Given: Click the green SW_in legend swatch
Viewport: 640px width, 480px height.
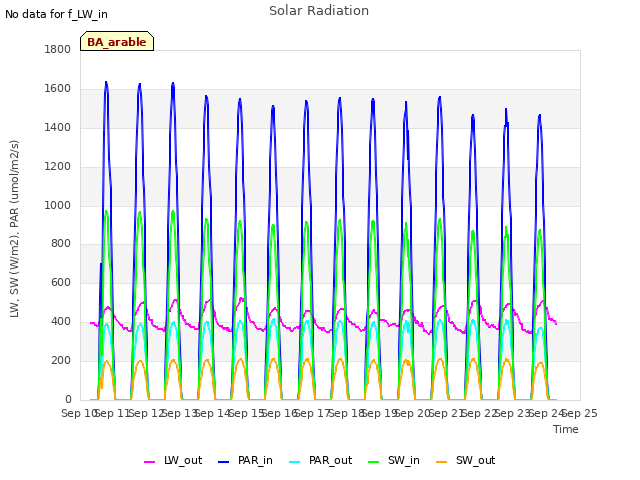Looking at the screenshot, I should tap(373, 462).
